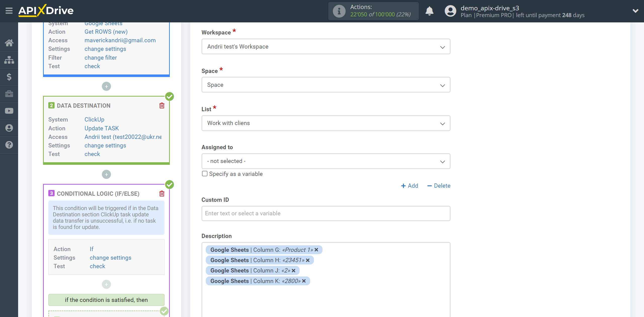Open the Workspace dropdown
This screenshot has width=644, height=317.
(326, 47)
